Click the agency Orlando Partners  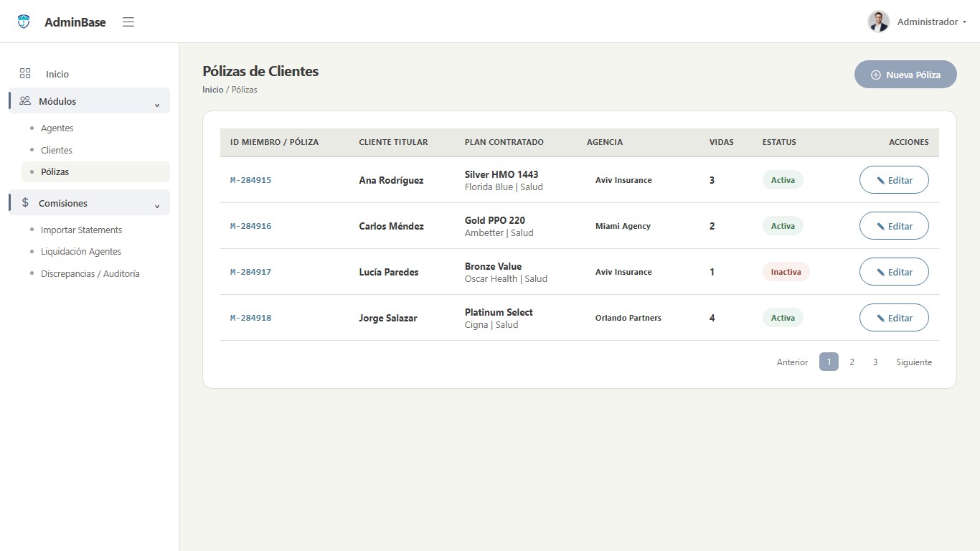(628, 318)
